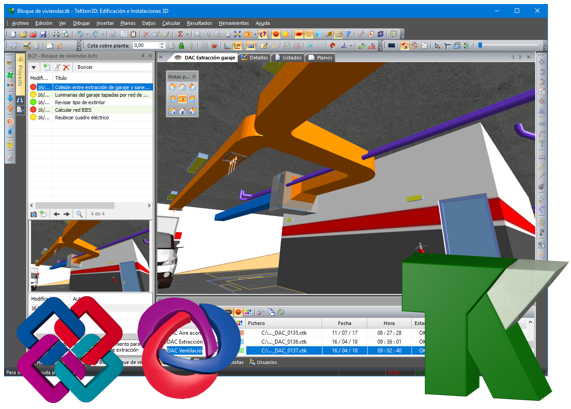The height and width of the screenshot is (409, 571).
Task: Switch to the Detalles tab
Action: pos(255,58)
